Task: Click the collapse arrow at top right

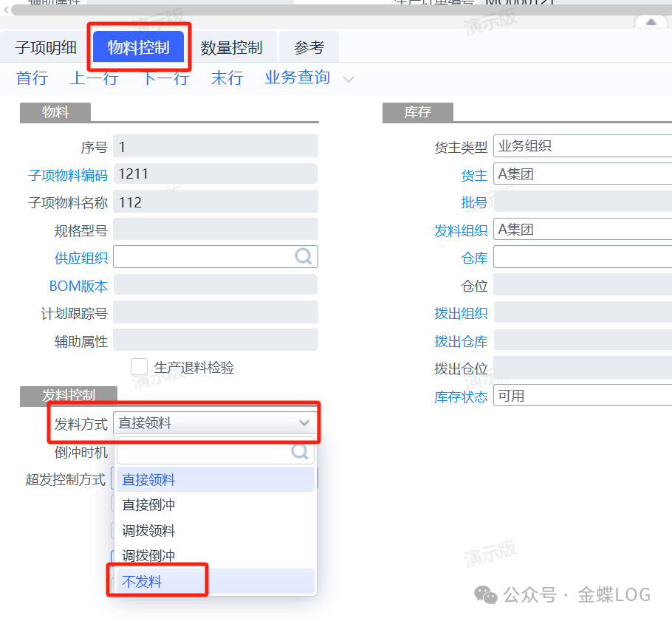Action: tap(651, 23)
